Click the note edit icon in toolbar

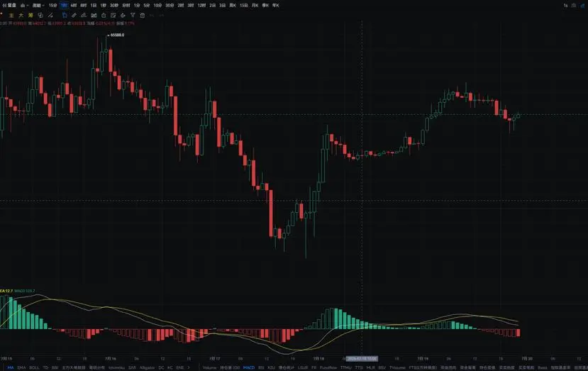(113, 16)
